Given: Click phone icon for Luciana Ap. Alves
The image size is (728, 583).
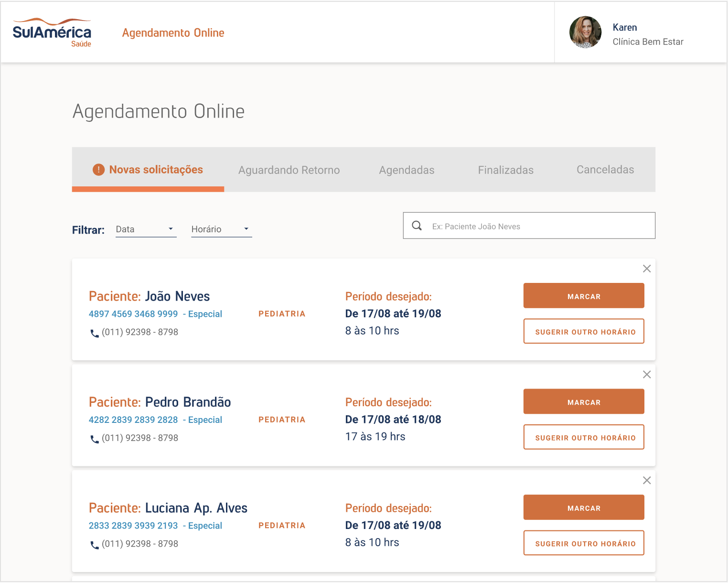Looking at the screenshot, I should click(95, 545).
